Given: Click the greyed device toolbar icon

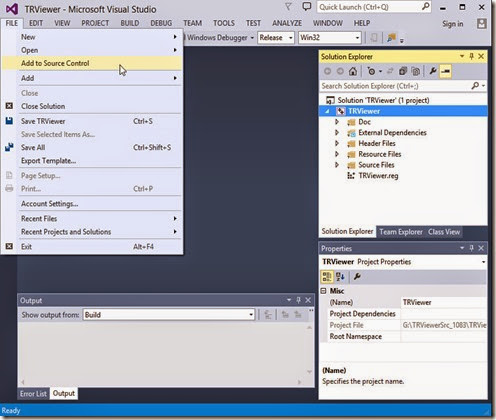Looking at the screenshot, I should 374,38.
